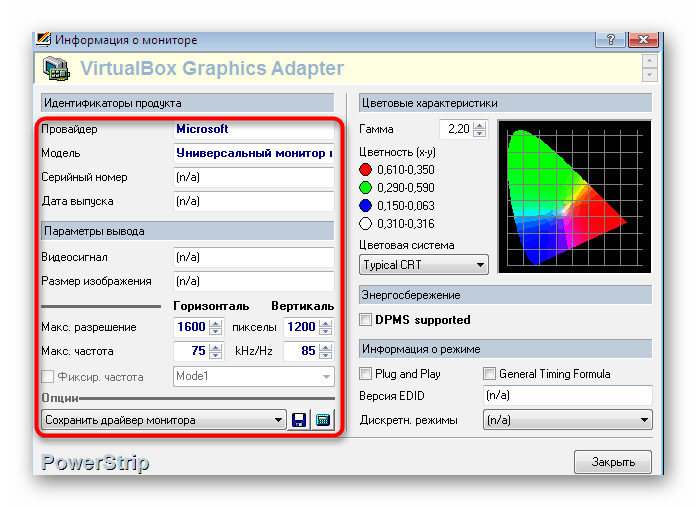Click the Модель field Универсальный монитор
This screenshot has height=507, width=696.
[x=254, y=153]
